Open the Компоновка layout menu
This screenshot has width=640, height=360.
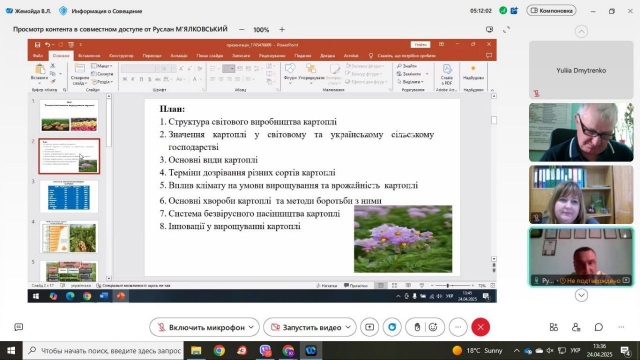coord(551,11)
